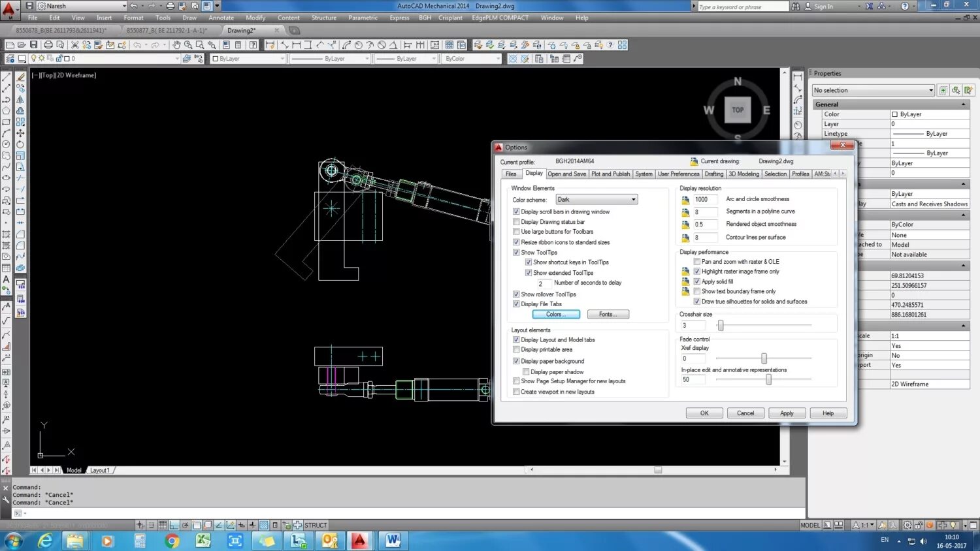Toggle Show ToolTips checkbox
Viewport: 980px width, 551px height.
[x=516, y=252]
